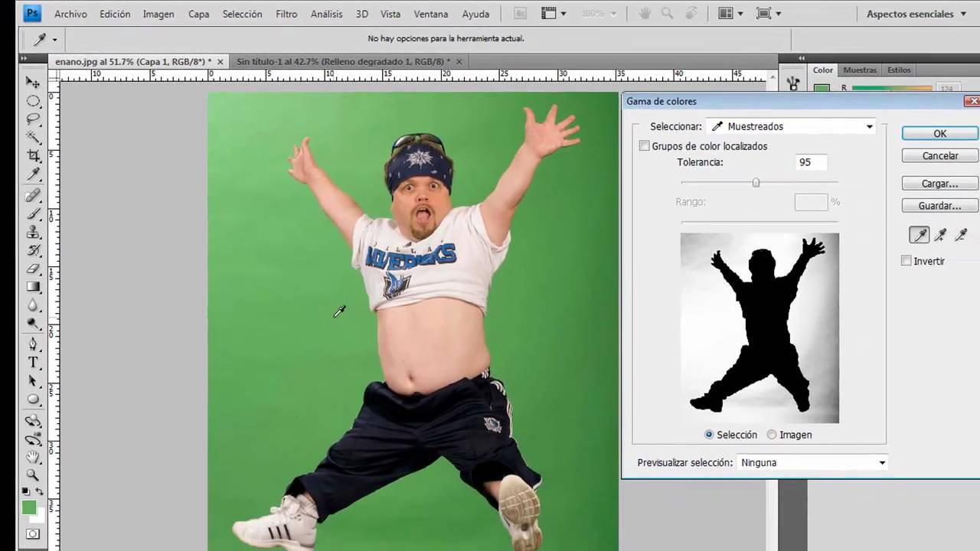Select the Gradient tool

33,287
